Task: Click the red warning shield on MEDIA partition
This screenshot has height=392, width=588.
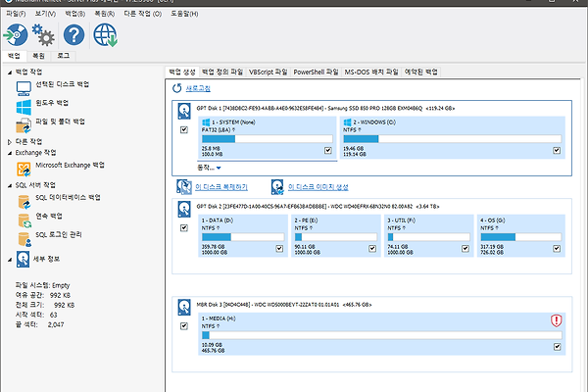Action: click(557, 319)
